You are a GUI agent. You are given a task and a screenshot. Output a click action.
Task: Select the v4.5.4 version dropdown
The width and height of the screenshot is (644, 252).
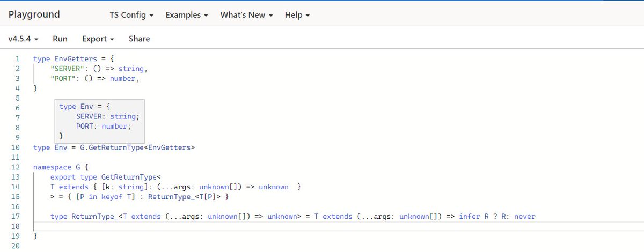click(x=24, y=39)
